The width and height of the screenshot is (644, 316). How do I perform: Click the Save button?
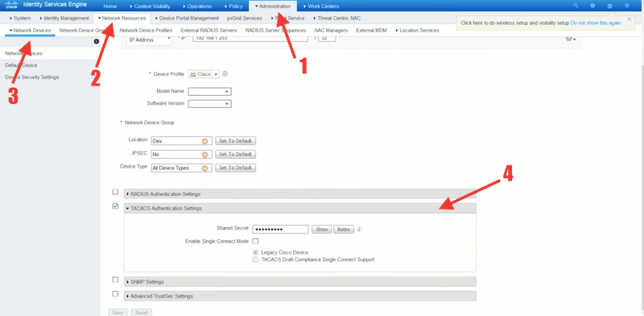pyautogui.click(x=118, y=313)
